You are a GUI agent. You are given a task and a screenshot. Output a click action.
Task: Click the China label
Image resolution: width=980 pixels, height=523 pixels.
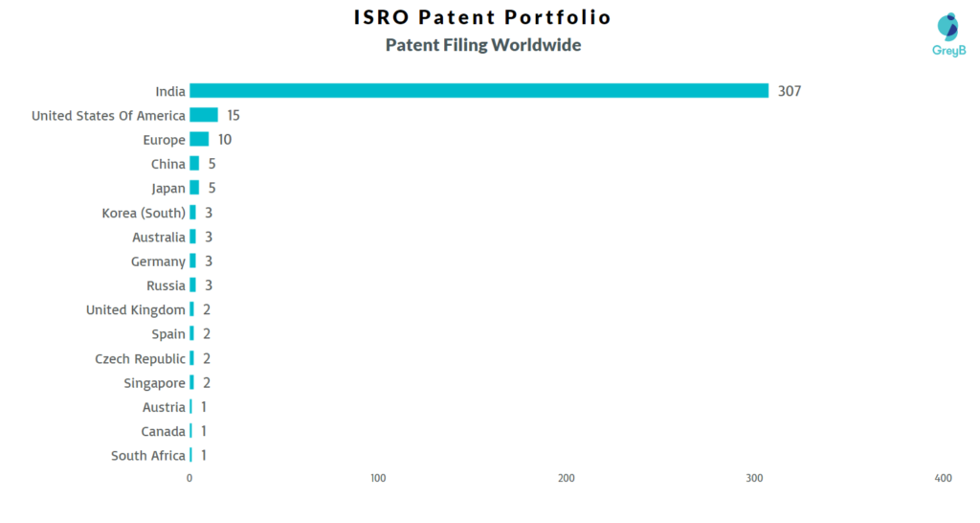click(168, 164)
